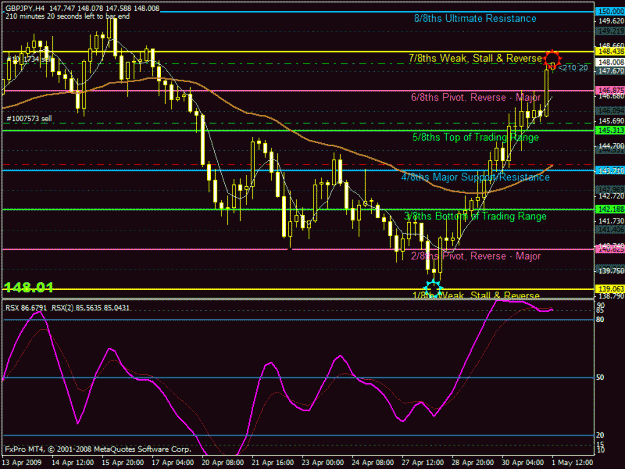The width and height of the screenshot is (625, 469).
Task: Click the 146.875 pink price tag
Action: [610, 91]
